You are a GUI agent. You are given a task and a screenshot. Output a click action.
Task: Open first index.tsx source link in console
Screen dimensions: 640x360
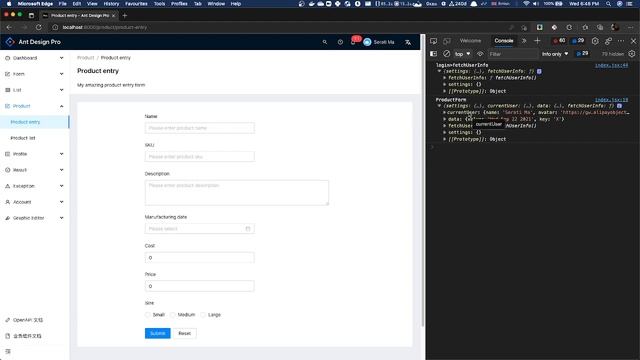611,65
